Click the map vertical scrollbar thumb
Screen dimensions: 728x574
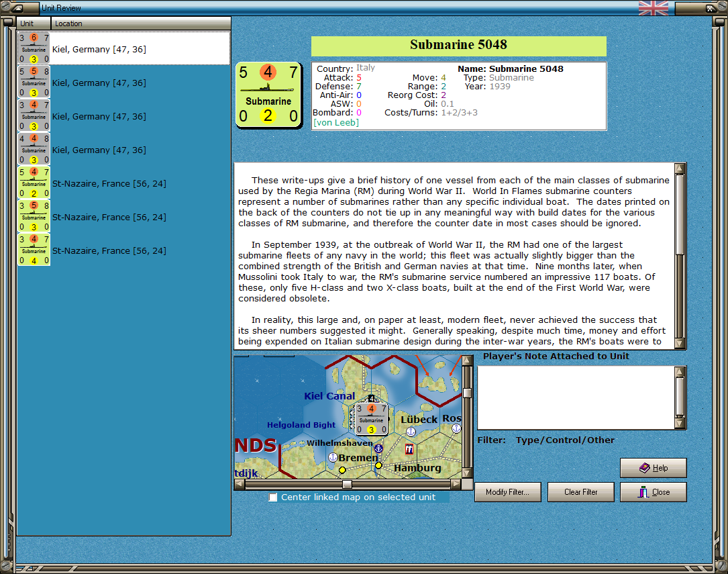coord(468,393)
